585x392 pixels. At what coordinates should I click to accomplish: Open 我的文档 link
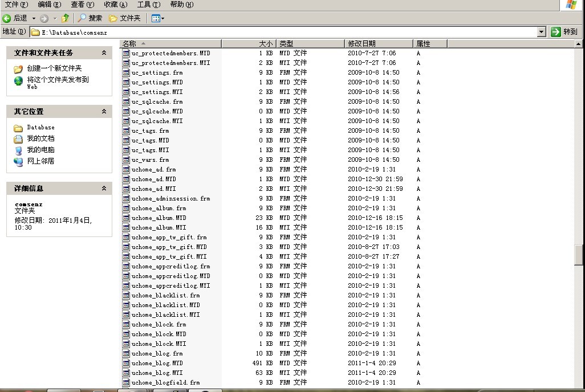coord(40,138)
